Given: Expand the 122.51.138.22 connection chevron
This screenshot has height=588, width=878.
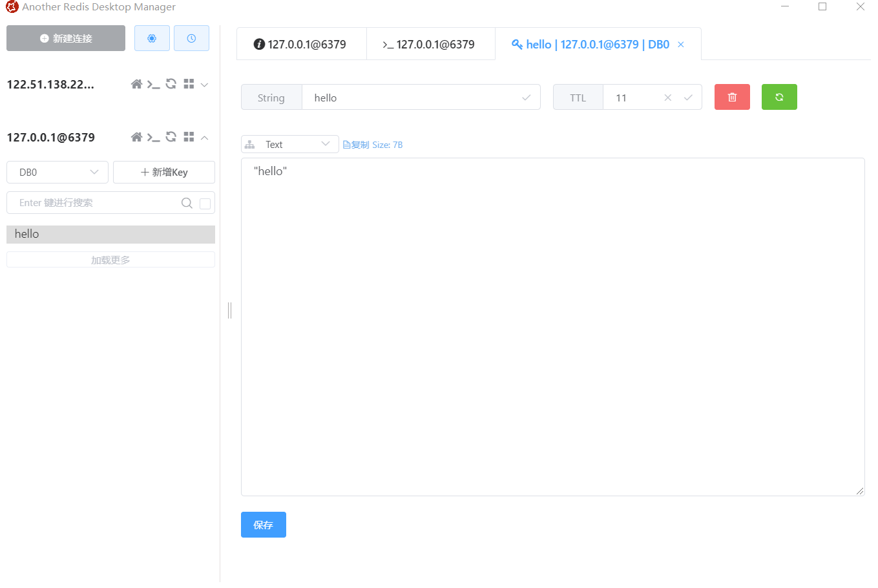Looking at the screenshot, I should tap(204, 85).
